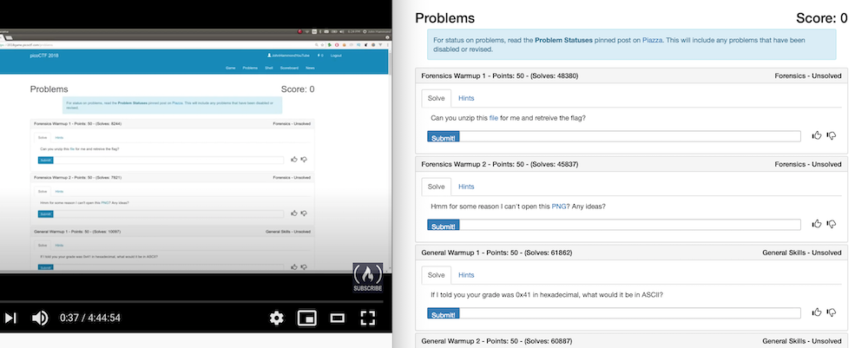868x348 pixels.
Task: Focus the General Warmup 1 answer input
Action: tap(630, 313)
